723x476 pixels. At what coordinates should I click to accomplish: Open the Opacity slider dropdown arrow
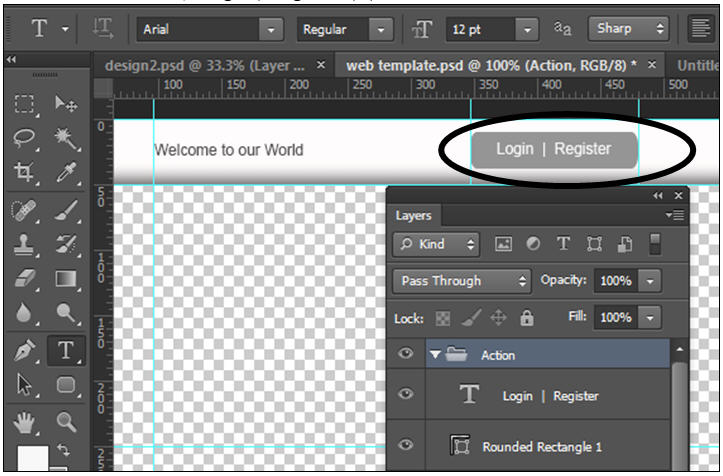click(650, 281)
